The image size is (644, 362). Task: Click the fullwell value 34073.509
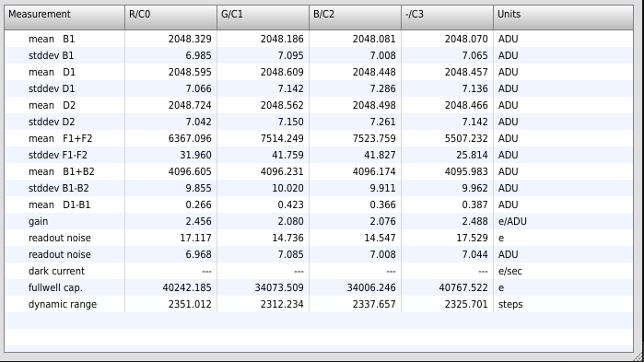click(279, 287)
